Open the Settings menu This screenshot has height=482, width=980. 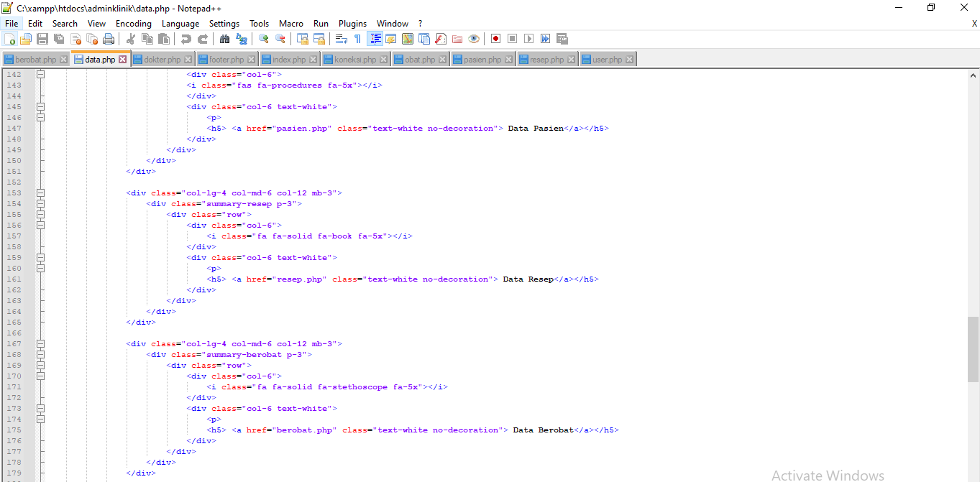(x=224, y=24)
